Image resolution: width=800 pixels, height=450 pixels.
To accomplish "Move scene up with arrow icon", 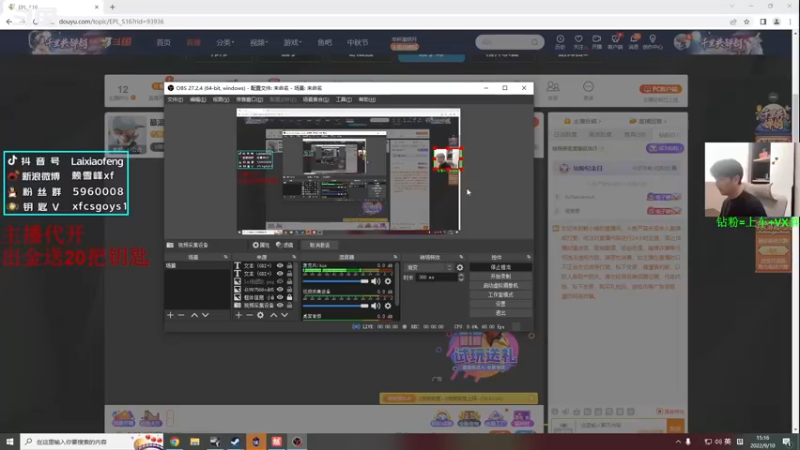I will pyautogui.click(x=194, y=315).
